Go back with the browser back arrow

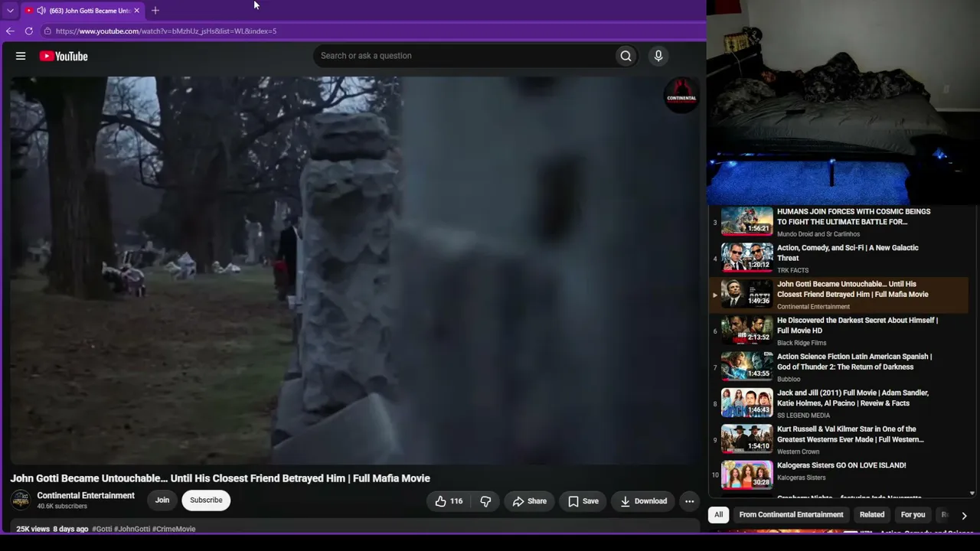[x=10, y=31]
